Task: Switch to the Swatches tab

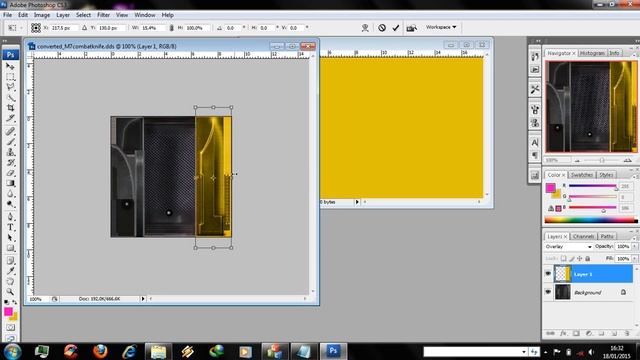Action: point(582,175)
